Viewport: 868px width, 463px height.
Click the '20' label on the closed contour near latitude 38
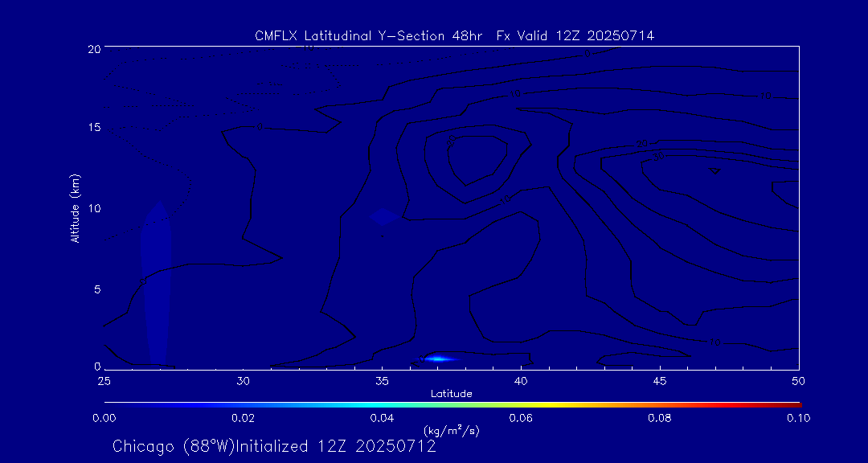click(451, 140)
